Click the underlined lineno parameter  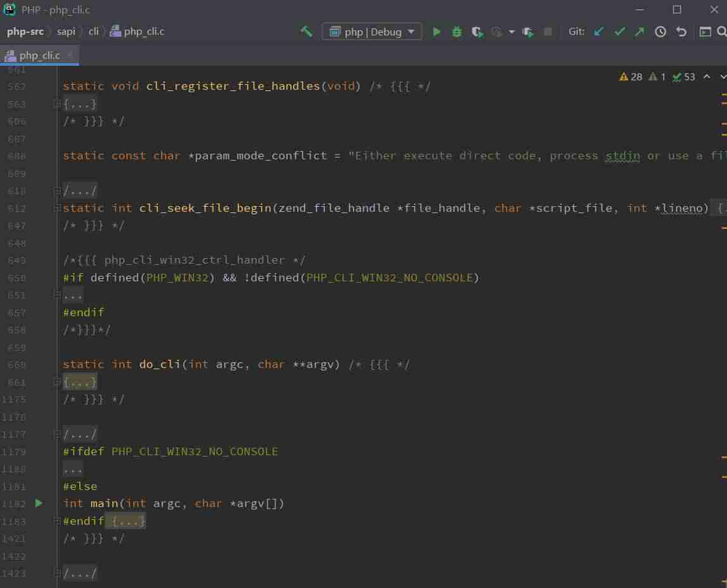coord(682,208)
